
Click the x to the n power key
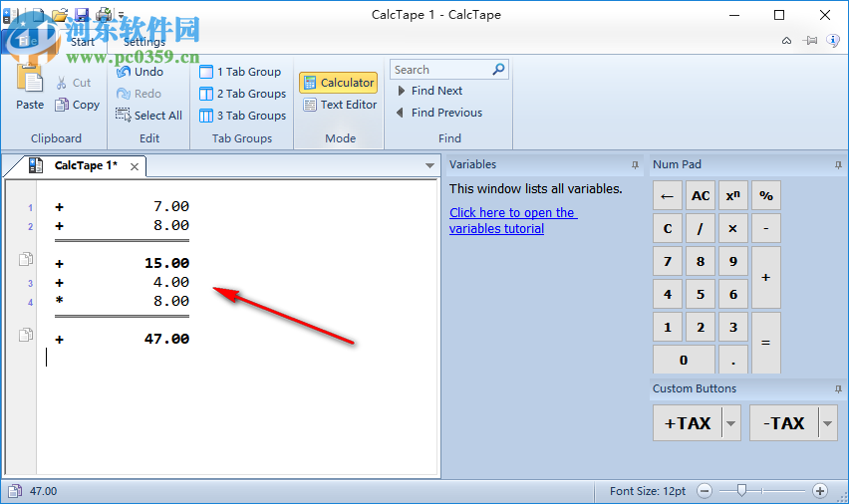(x=733, y=195)
